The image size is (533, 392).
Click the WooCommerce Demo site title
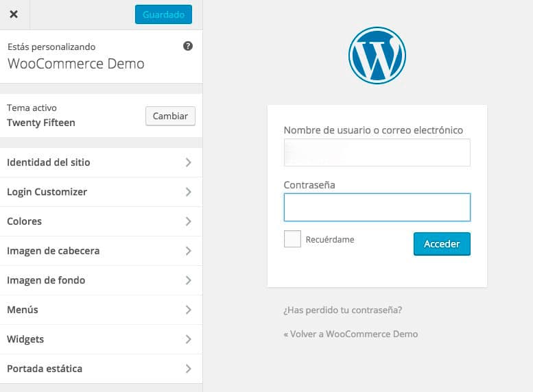click(76, 64)
